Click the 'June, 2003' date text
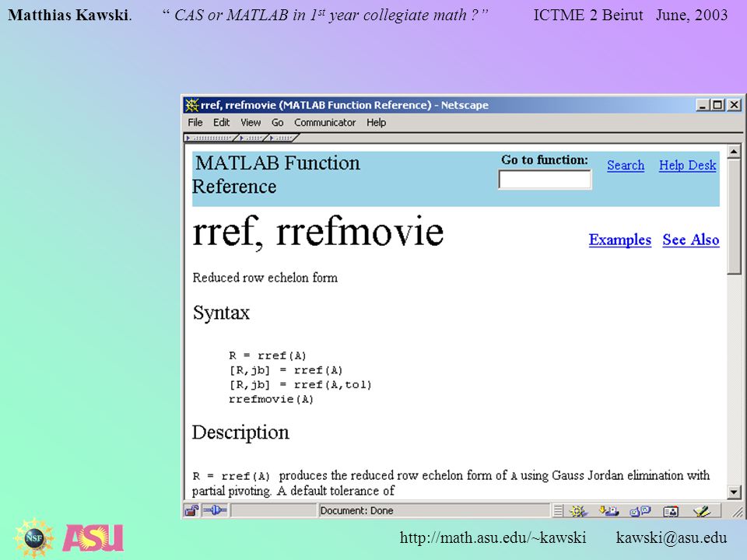747x560 pixels. (x=692, y=15)
